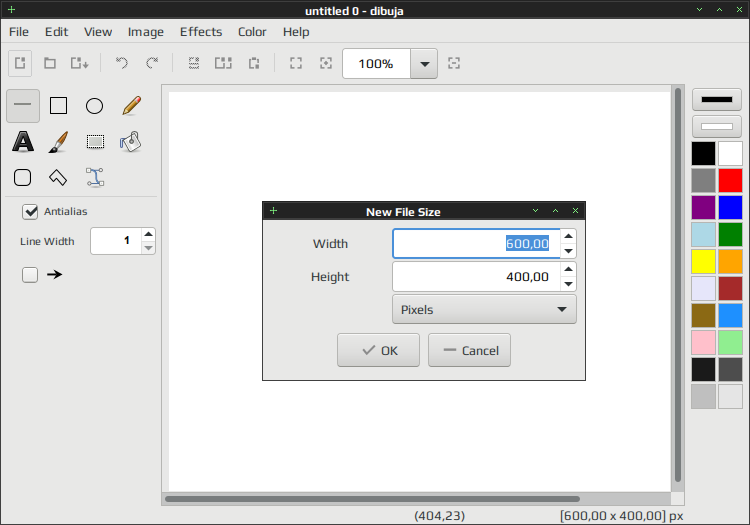
Task: Decrease Width with down arrow
Action: click(568, 251)
